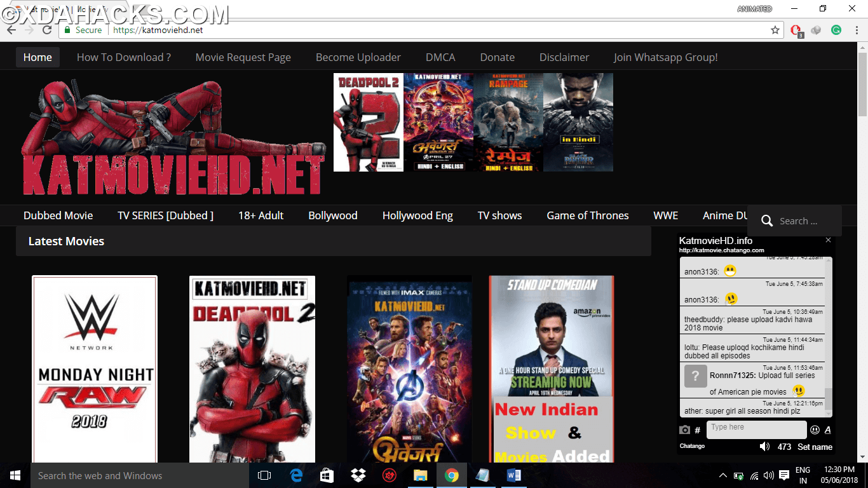This screenshot has height=488, width=868.
Task: Open the Home menu item
Action: [x=37, y=57]
